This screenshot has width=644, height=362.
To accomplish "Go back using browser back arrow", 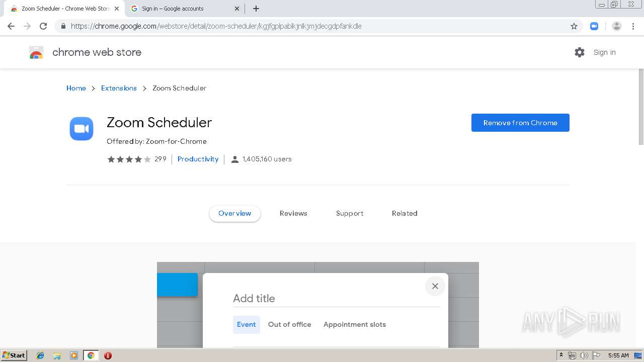I will point(11,26).
